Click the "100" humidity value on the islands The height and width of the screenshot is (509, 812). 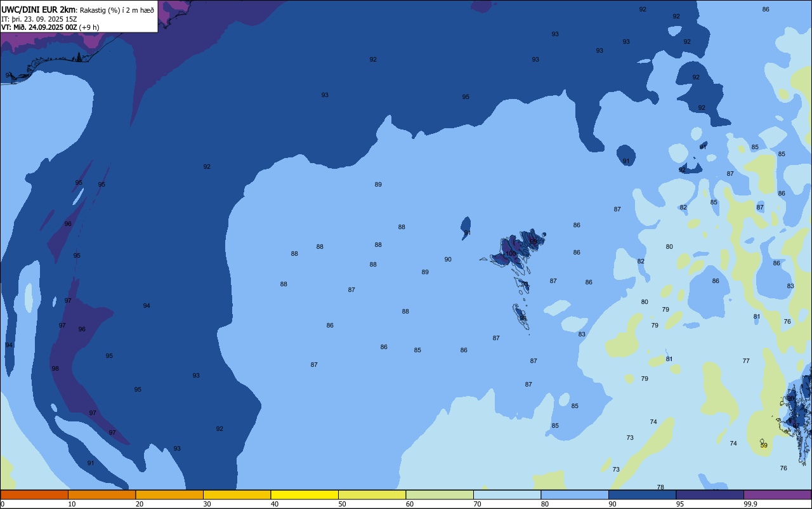[511, 254]
